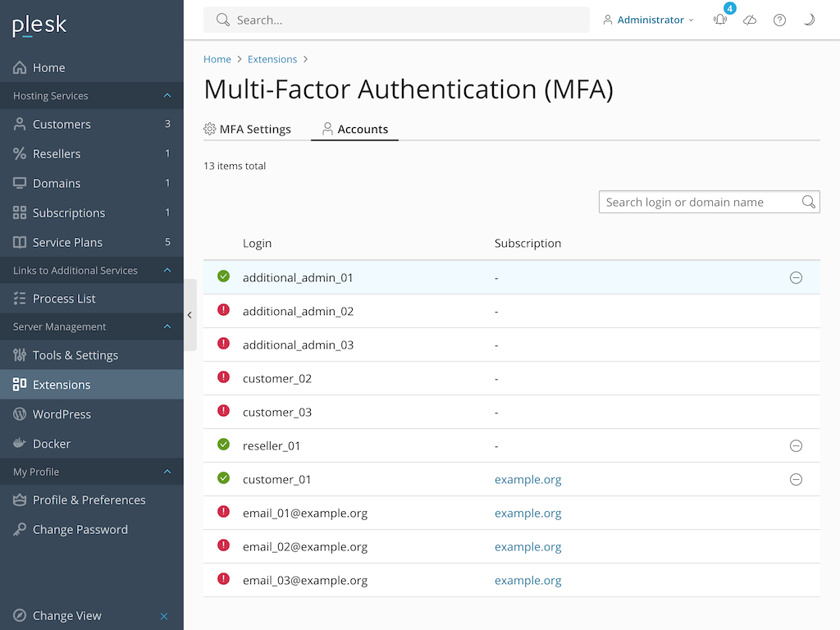Focus the Search login or domain name field
840x630 pixels.
(x=700, y=202)
